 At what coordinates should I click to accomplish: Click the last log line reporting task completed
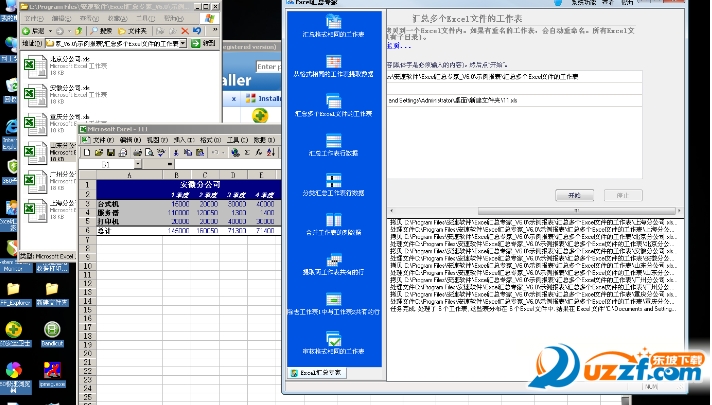(x=533, y=309)
